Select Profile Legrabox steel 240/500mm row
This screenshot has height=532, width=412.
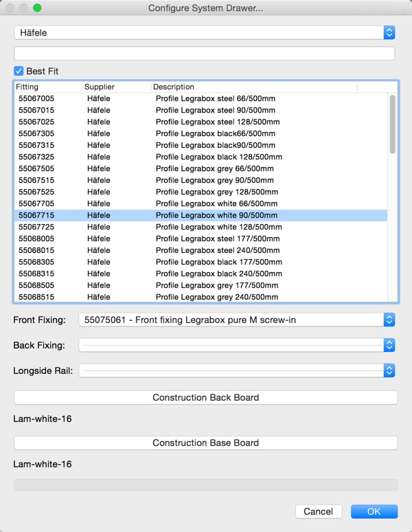tap(201, 250)
